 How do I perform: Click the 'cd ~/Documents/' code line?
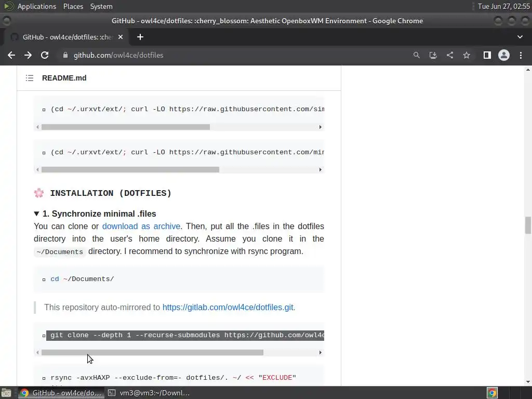[82, 279]
